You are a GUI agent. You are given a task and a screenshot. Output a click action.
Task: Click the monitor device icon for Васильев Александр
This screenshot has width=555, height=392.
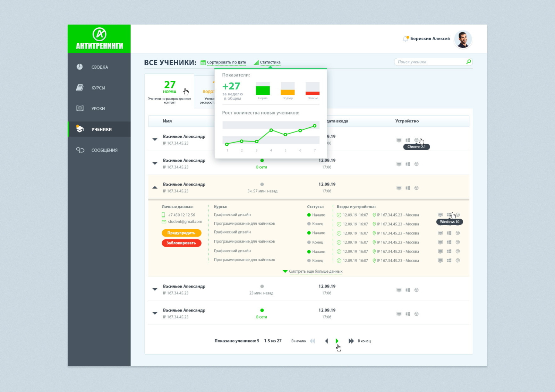pos(398,140)
